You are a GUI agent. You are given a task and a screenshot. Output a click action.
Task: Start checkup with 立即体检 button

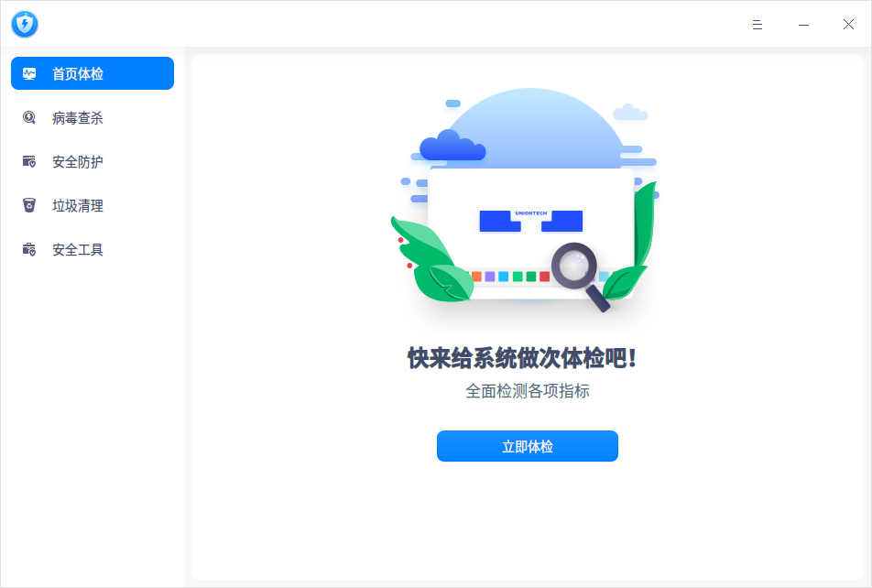click(x=528, y=446)
